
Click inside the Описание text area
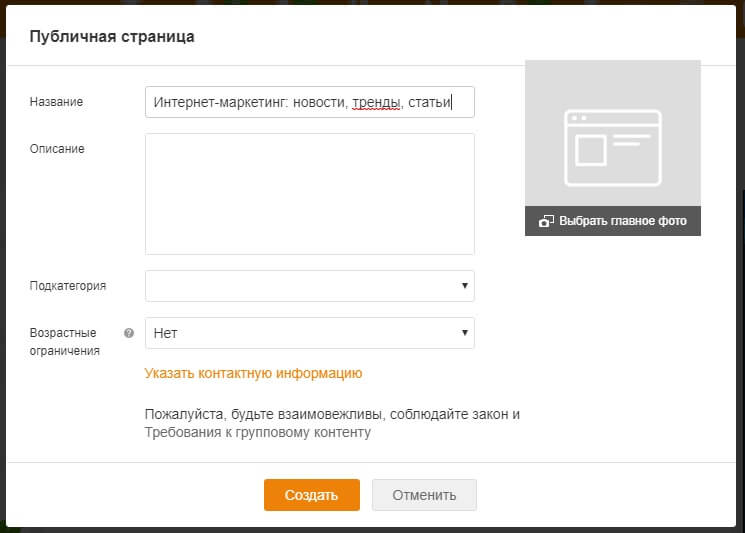coord(309,194)
